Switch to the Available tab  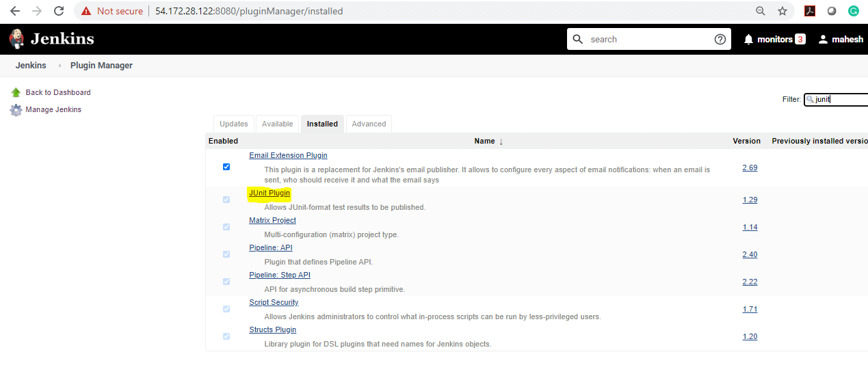[x=278, y=124]
